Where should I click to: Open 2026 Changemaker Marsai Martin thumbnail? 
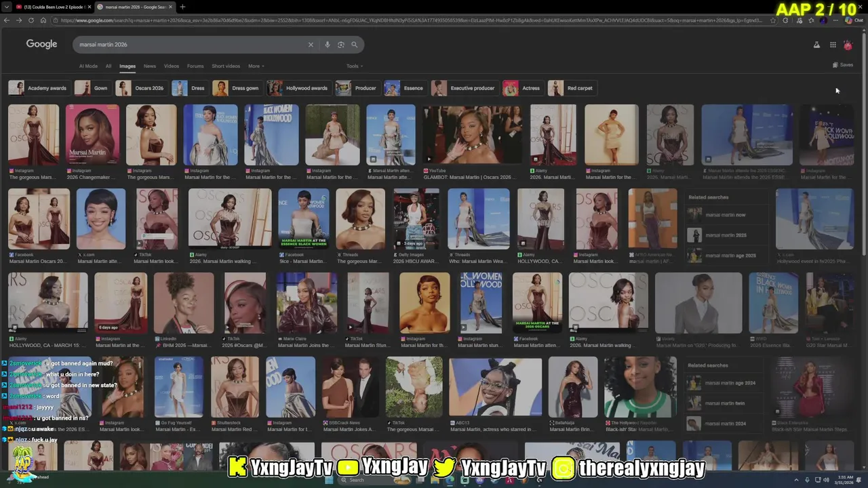click(92, 135)
